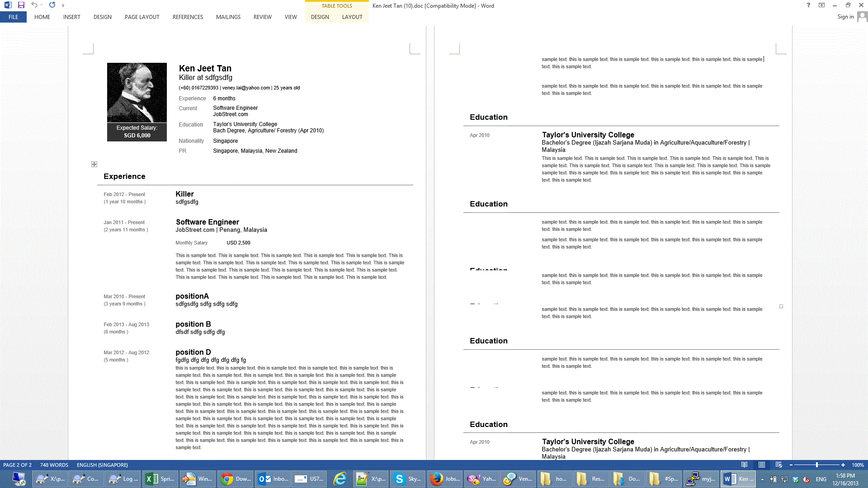868x488 pixels.
Task: Show hidden system tray icons arrow
Action: tap(762, 479)
